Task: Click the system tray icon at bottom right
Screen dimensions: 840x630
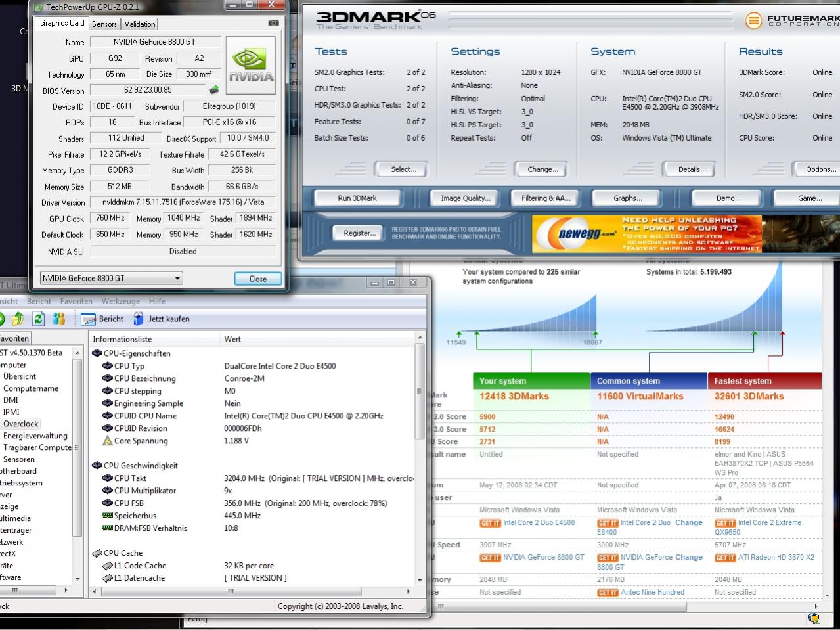Action: tap(814, 618)
